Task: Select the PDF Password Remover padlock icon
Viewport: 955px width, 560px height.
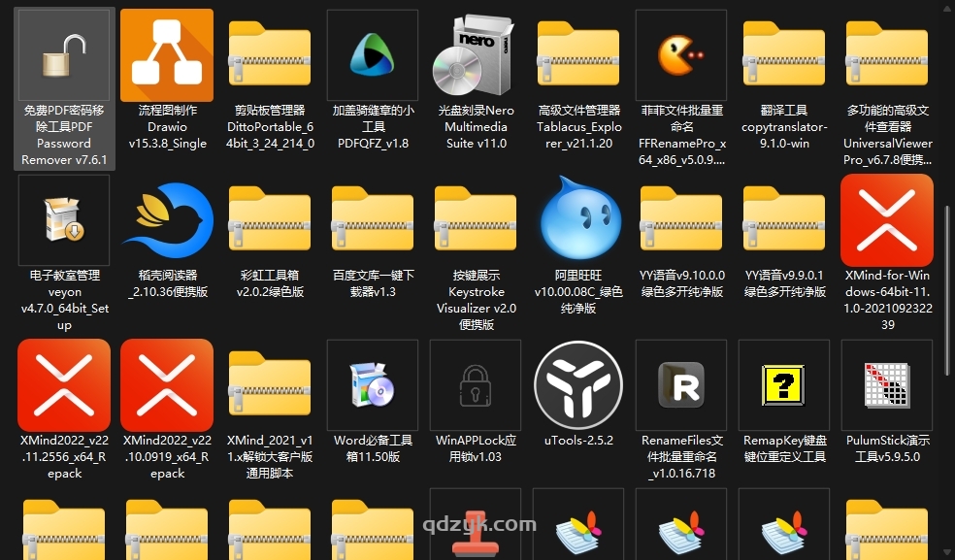Action: [64, 55]
